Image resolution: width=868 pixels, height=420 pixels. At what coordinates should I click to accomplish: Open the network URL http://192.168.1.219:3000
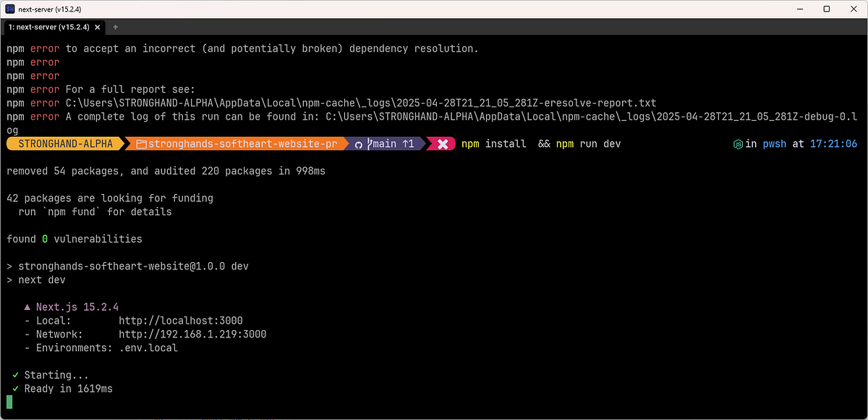(x=193, y=334)
